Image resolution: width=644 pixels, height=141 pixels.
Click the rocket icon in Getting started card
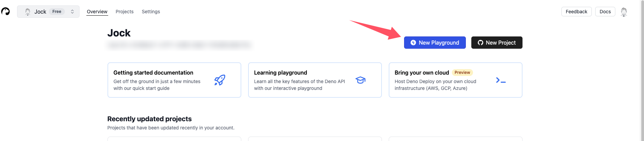(220, 80)
